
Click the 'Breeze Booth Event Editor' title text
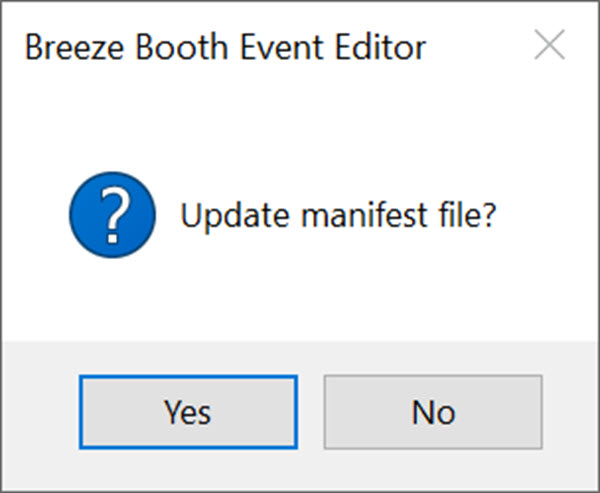click(x=225, y=47)
